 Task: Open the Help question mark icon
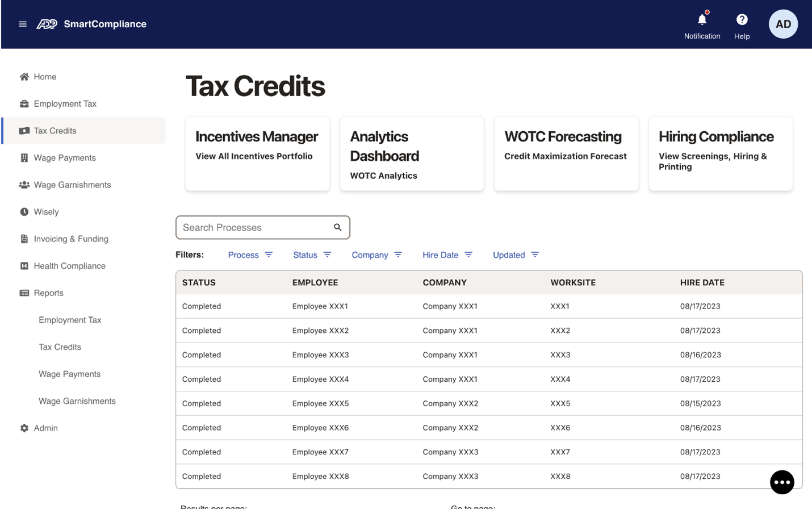coord(742,20)
